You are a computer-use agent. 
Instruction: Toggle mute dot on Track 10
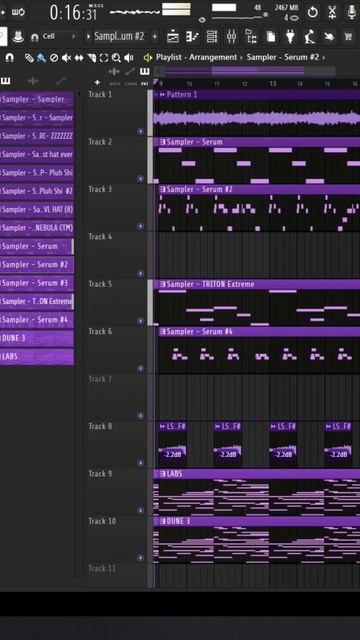(x=141, y=558)
